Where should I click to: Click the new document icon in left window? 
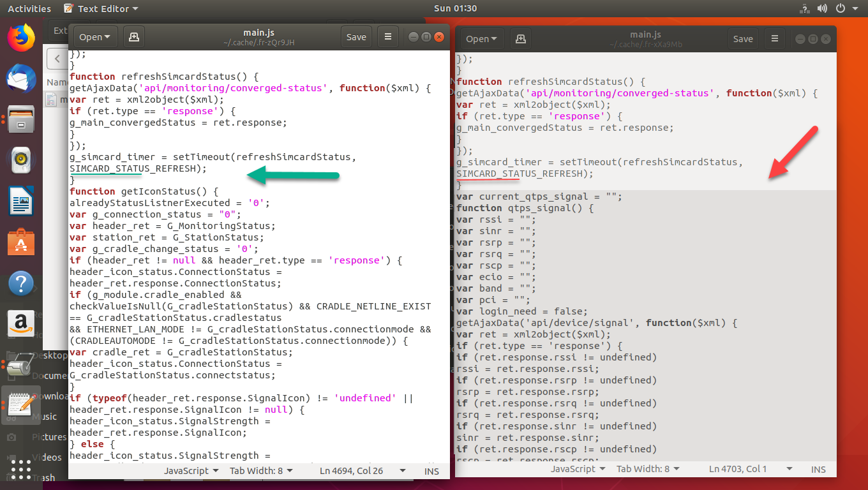pyautogui.click(x=134, y=37)
